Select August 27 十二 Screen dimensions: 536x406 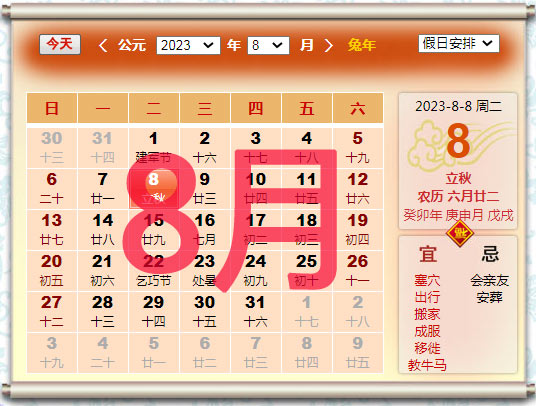pyautogui.click(x=52, y=312)
